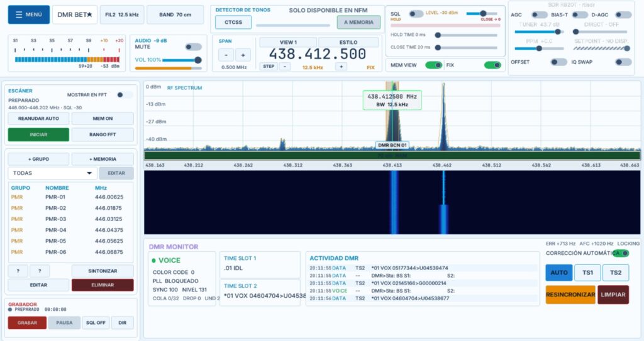Click the DMR BCN 01 spectrum marker
Image resolution: width=644 pixels, height=341 pixels.
click(392, 145)
